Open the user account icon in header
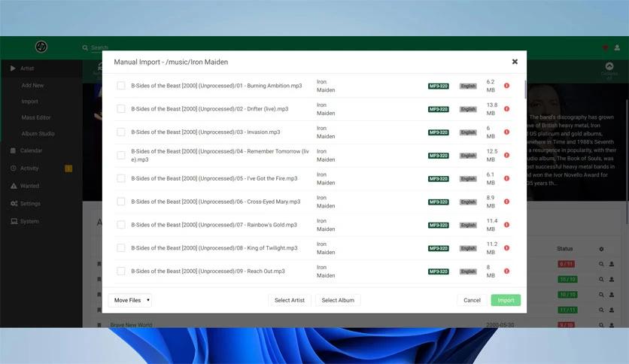Viewport: 629px width, 364px height. point(617,47)
